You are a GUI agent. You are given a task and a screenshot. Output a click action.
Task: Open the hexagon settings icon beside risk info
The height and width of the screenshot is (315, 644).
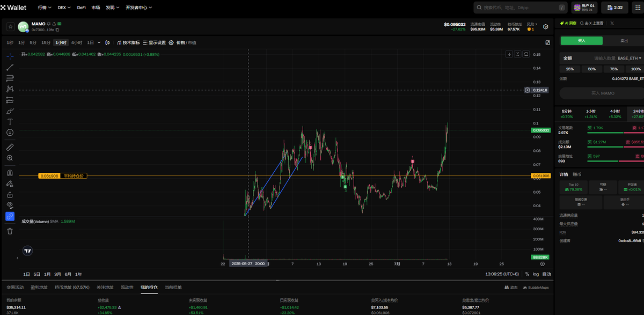click(x=546, y=27)
